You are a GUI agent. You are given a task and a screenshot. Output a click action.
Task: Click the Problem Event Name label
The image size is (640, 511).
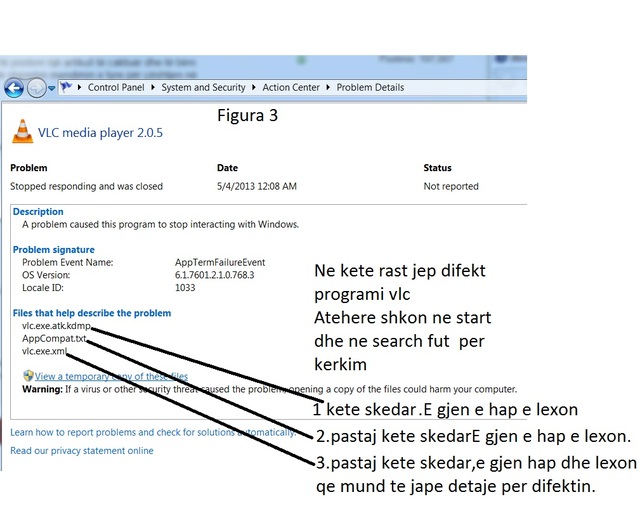(68, 262)
